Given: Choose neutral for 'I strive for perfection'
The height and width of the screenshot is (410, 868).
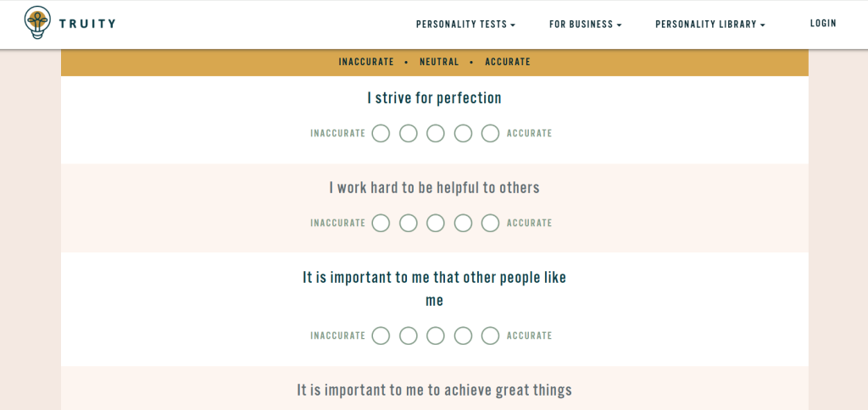Looking at the screenshot, I should tap(436, 134).
